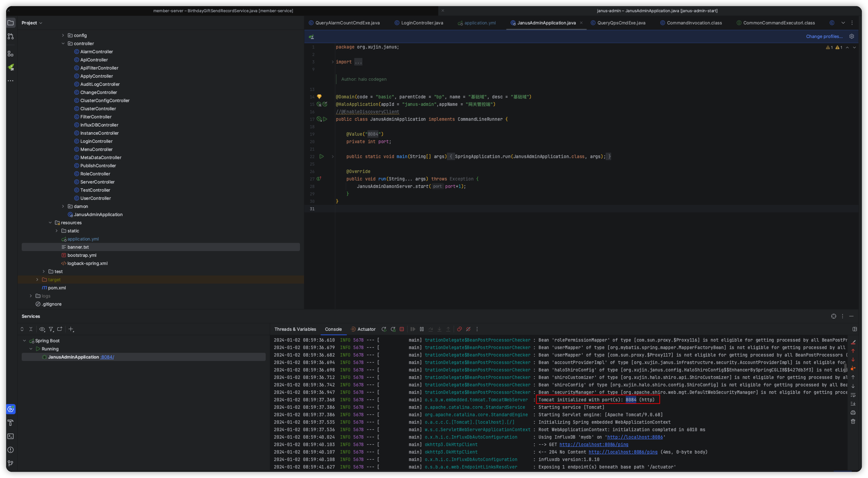Expand the static folder
This screenshot has width=868, height=478.
tap(57, 231)
